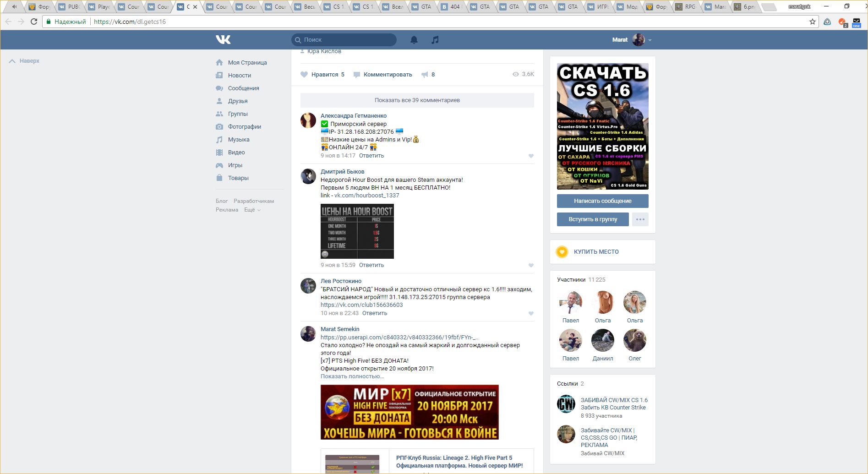Expand Показать полностью in Marat Semekin's comment
This screenshot has width=868, height=474.
(352, 376)
